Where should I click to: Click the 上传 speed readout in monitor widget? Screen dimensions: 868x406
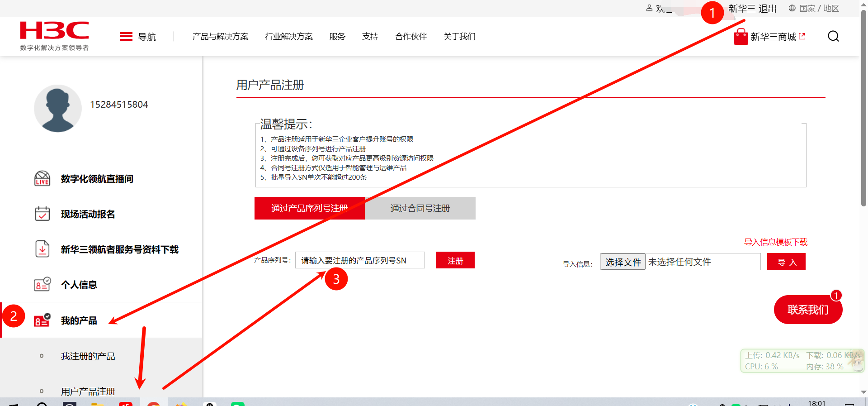[x=772, y=355]
